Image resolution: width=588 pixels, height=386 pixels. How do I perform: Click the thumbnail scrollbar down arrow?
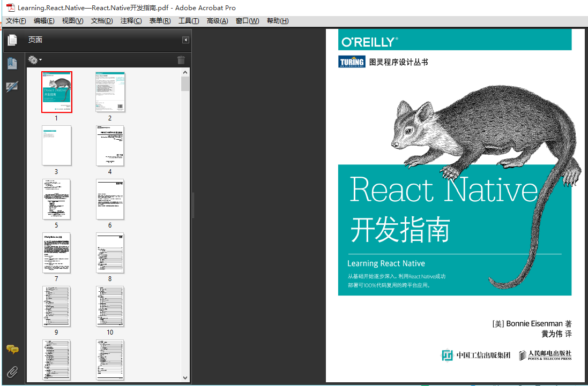tap(185, 378)
